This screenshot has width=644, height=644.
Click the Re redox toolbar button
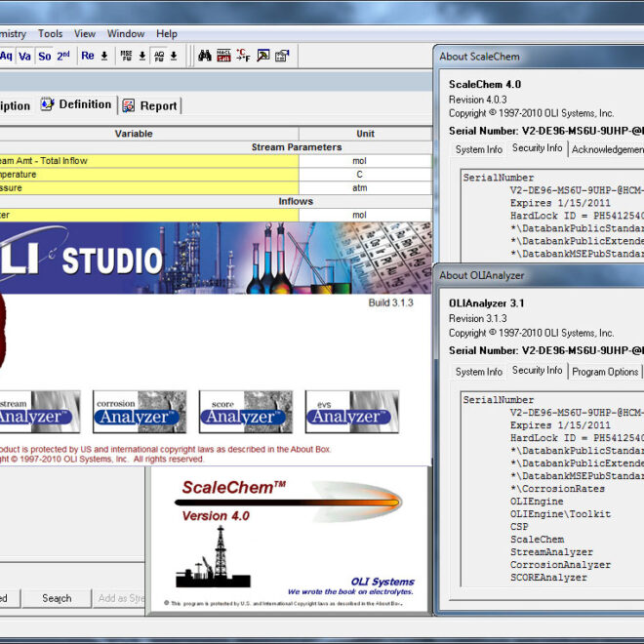click(x=88, y=56)
